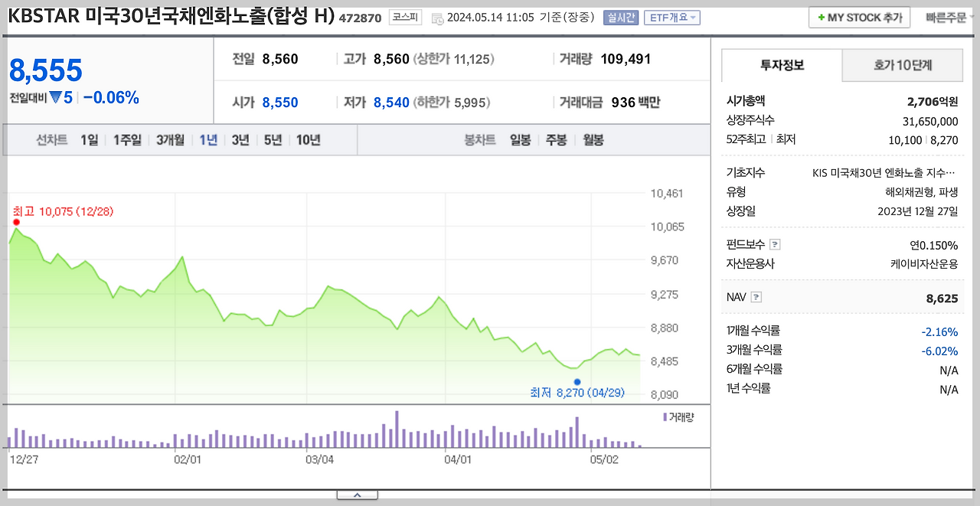Select the 10년 chart range
This screenshot has width=980, height=506.
tap(308, 140)
